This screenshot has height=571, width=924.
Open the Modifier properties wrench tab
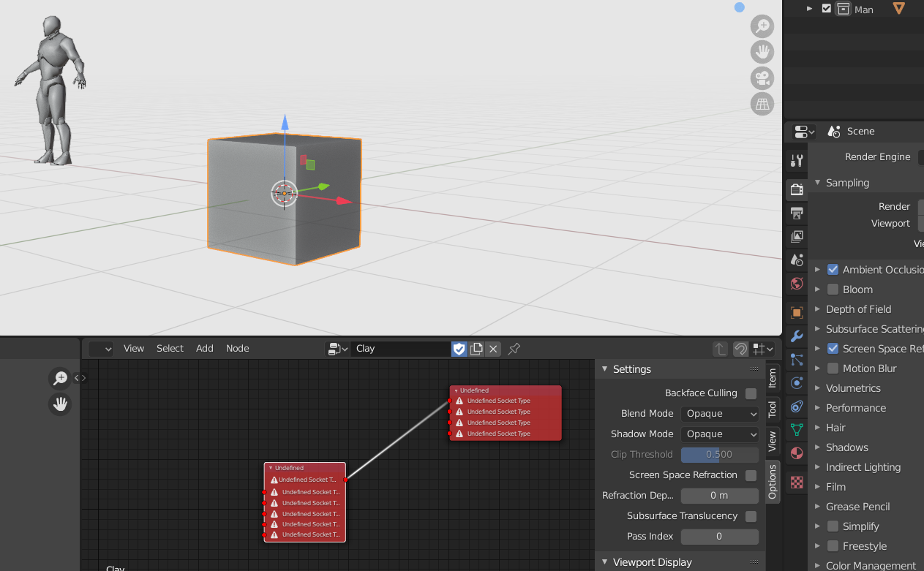797,336
